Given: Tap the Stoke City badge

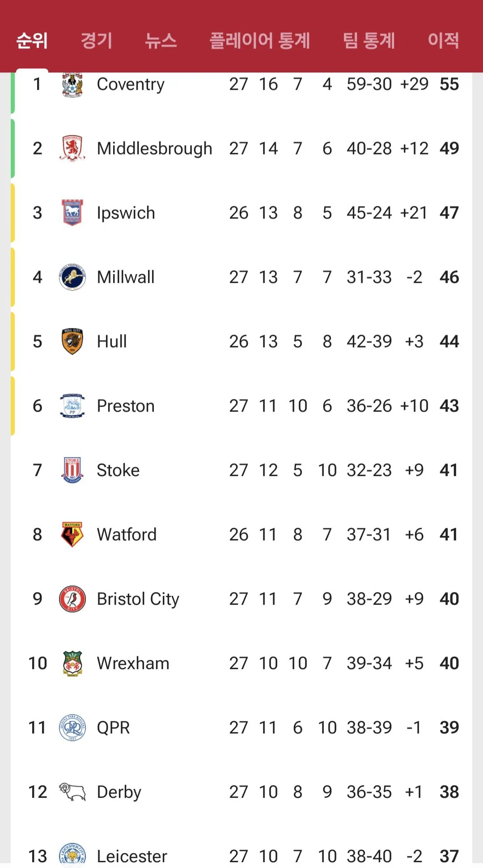Looking at the screenshot, I should coord(72,470).
